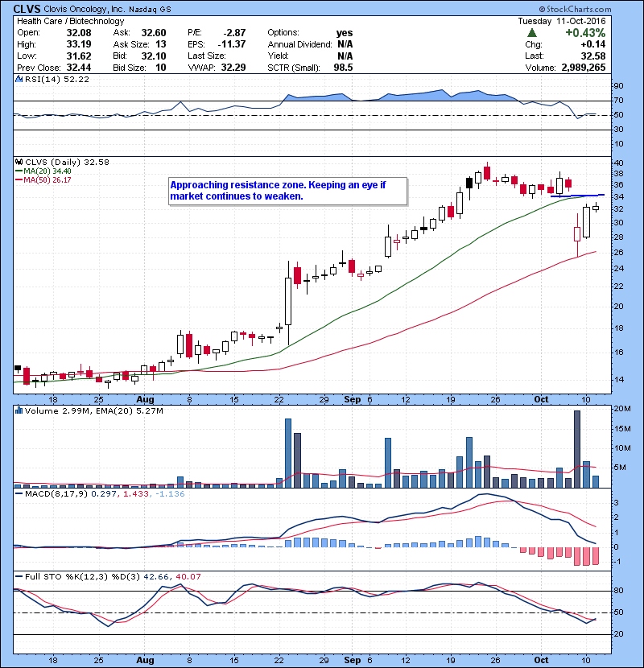
Task: Click the Bid 32.10 value
Action: coord(154,56)
